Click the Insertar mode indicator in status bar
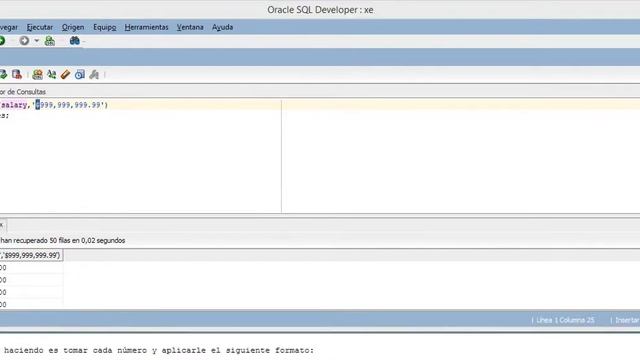The image size is (640, 360). click(x=627, y=320)
